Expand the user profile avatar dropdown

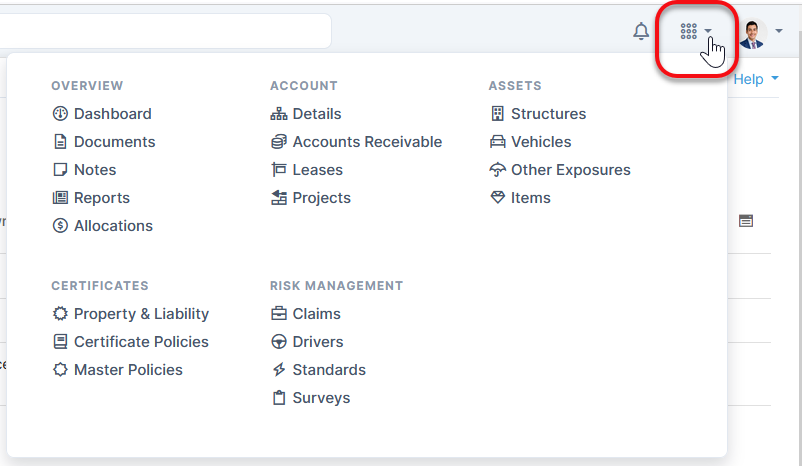(760, 32)
